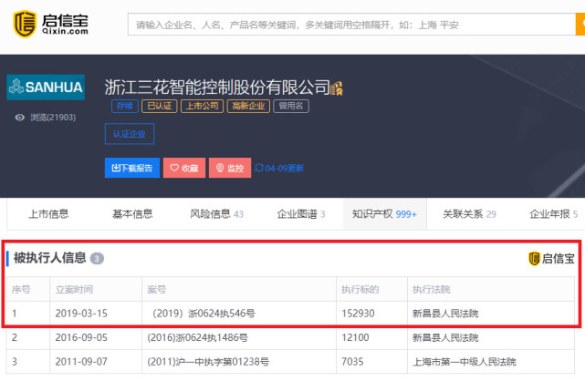
Task: Click the 启信宝 watermark logo in table header
Action: 551,258
